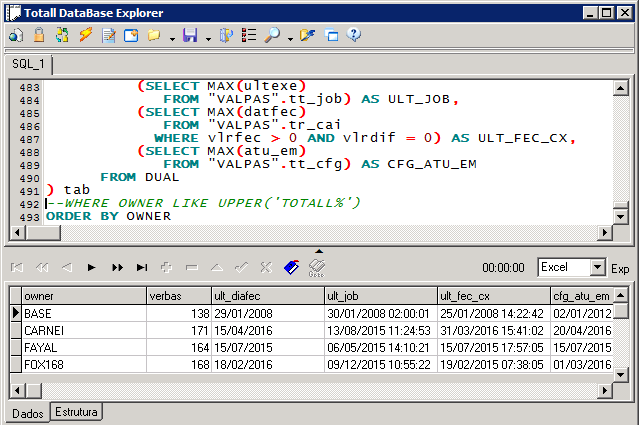This screenshot has height=425, width=639.
Task: Select the FAYAL owner cell
Action: coord(84,348)
